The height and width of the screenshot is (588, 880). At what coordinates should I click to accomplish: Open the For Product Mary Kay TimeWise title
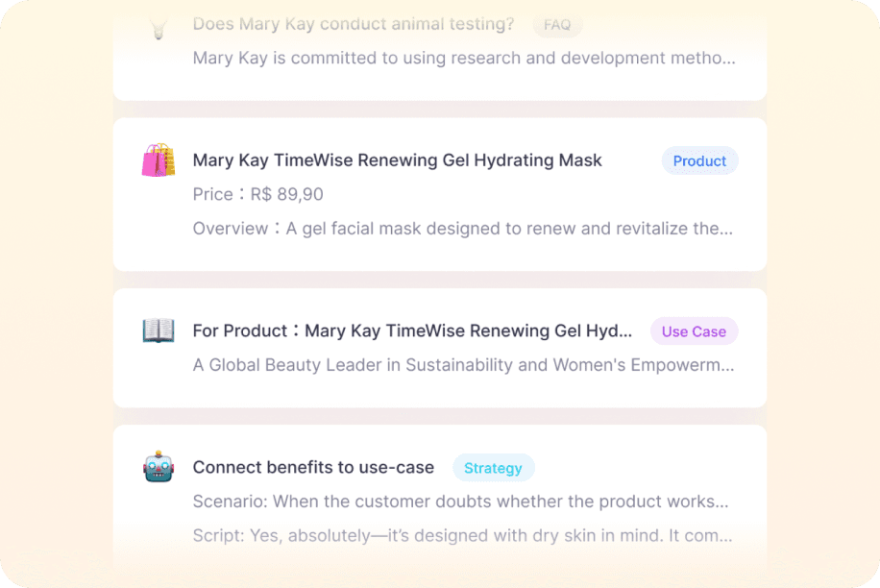click(x=412, y=331)
